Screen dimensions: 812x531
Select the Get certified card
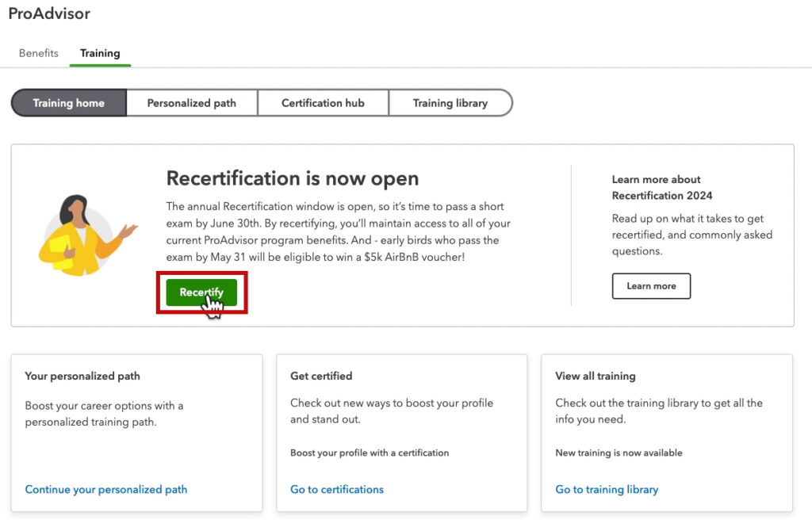click(401, 432)
